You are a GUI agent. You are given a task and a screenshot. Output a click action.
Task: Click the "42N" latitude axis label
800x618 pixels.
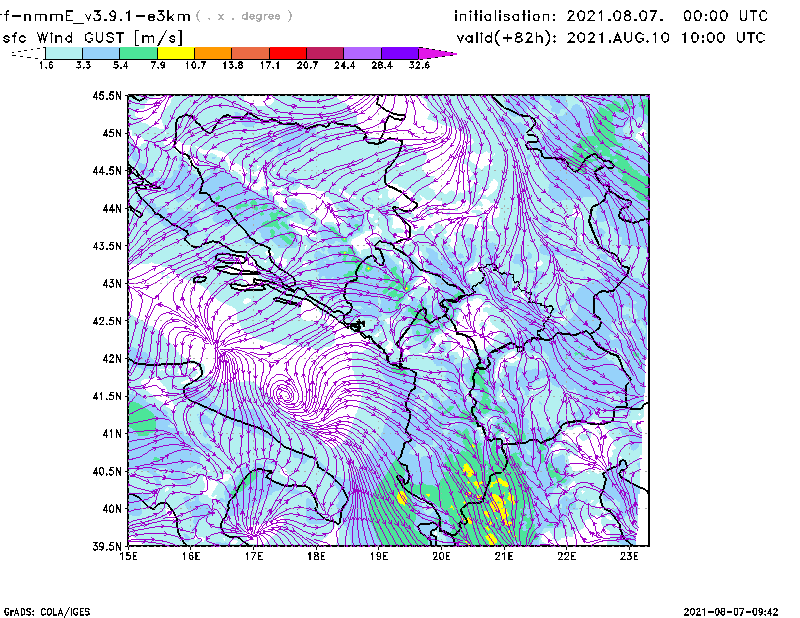(x=111, y=358)
